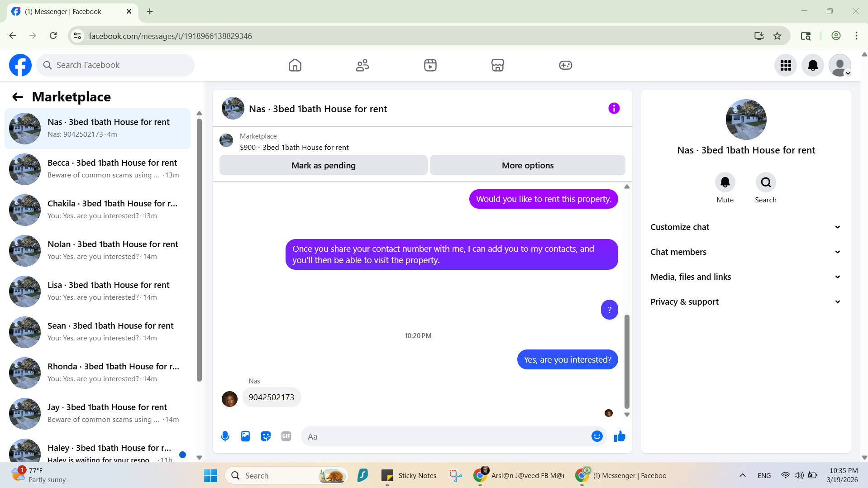
Task: Open the Video/Reels icon in top navigation
Action: pos(430,65)
